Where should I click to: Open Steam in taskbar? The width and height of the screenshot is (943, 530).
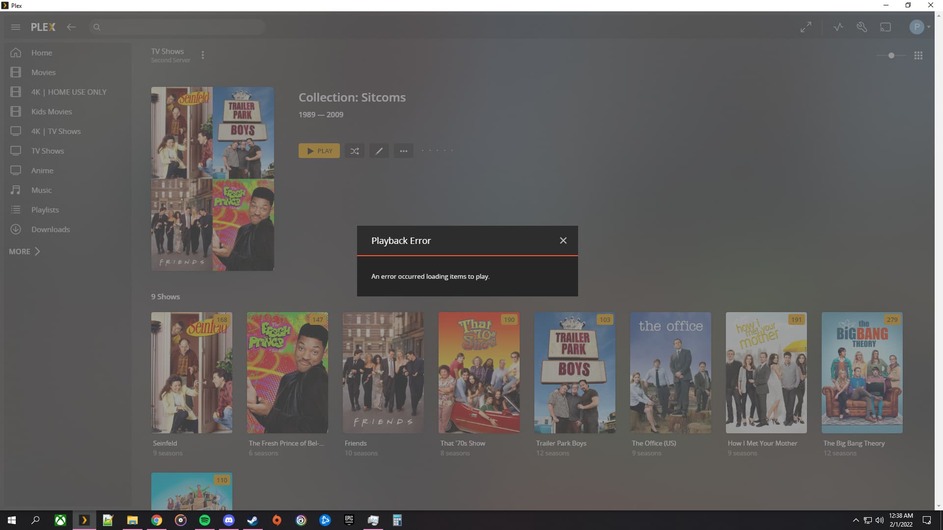(253, 520)
